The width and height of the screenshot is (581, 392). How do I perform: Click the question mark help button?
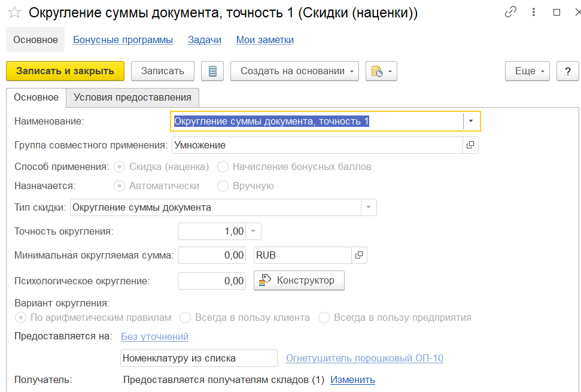coord(567,71)
